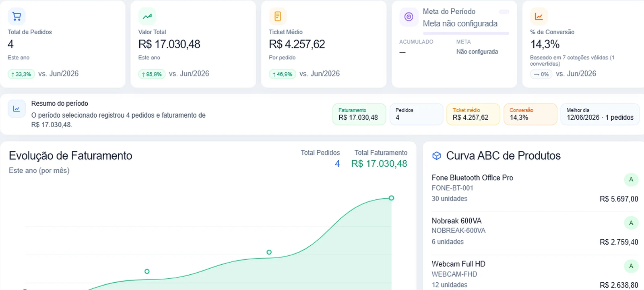644x290 pixels.
Task: Click the R$ 4.257,62 Ticket Médio value
Action: pyautogui.click(x=297, y=44)
